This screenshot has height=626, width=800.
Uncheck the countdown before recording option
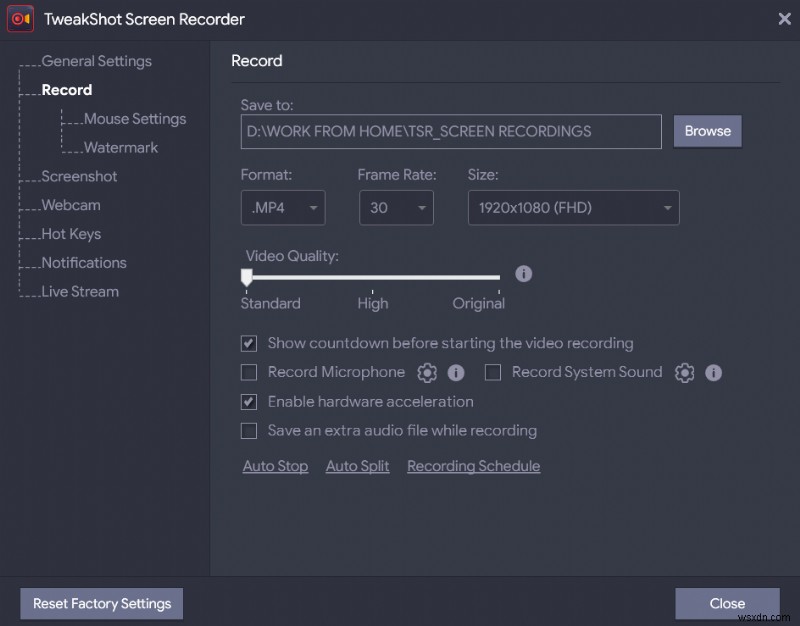pyautogui.click(x=249, y=343)
